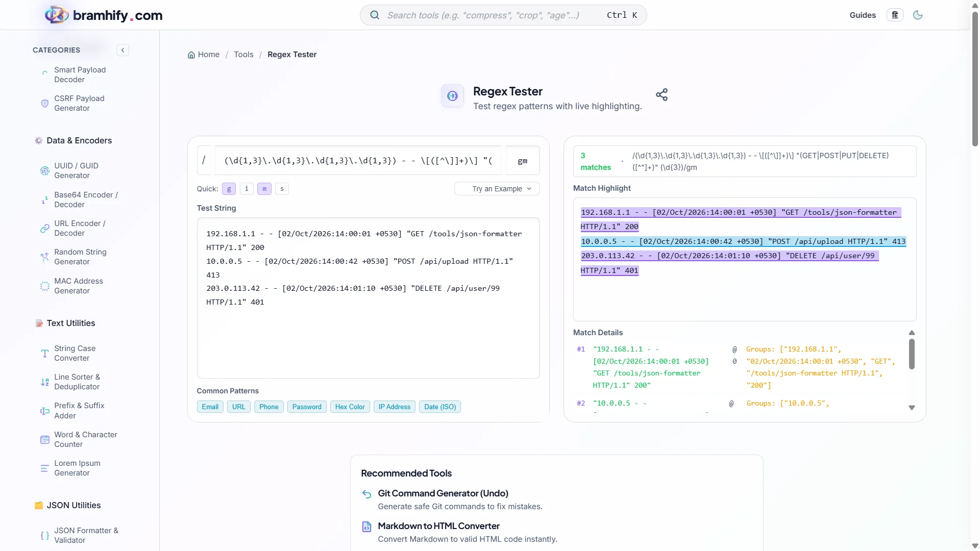The height and width of the screenshot is (551, 980).
Task: Click the regex flags field showing gm
Action: pos(522,161)
